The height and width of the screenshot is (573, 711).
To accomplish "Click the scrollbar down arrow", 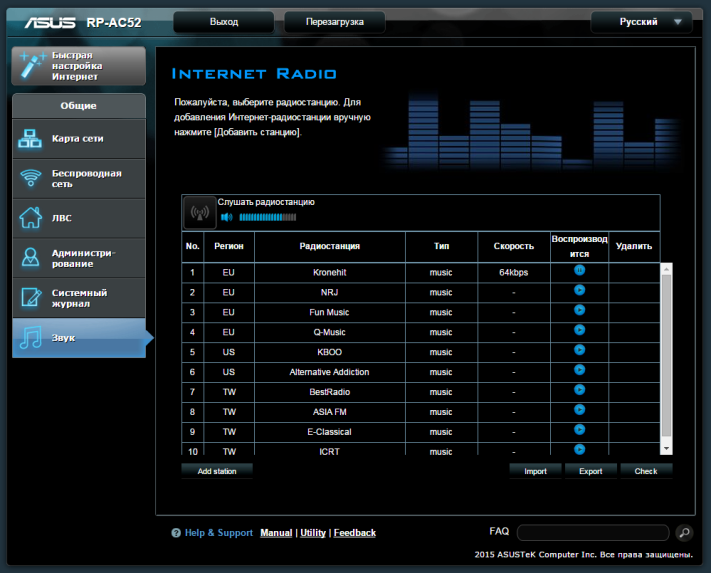I will (x=666, y=449).
